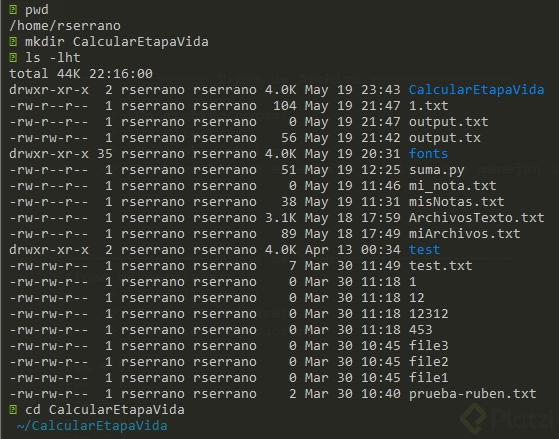559x439 pixels.
Task: Click the ~/CalcularEtapaVida current path prompt
Action: click(x=92, y=426)
